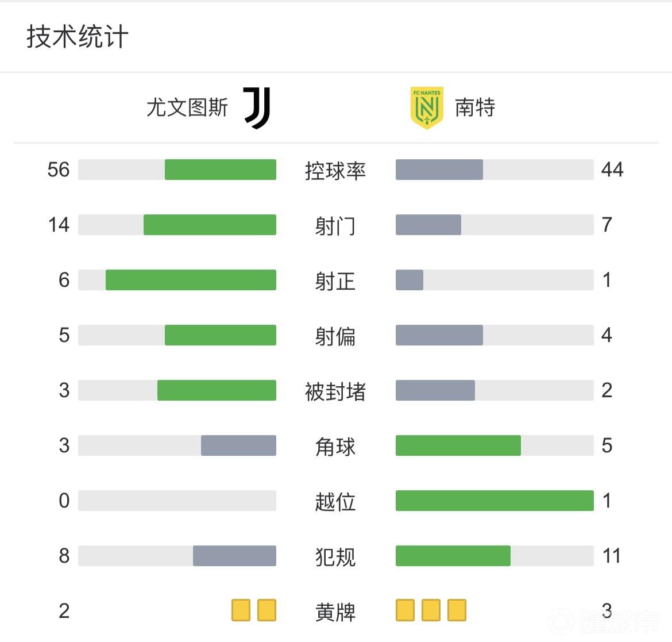Click Juventus' yellow card nearest 黄牌 label

coord(267,610)
